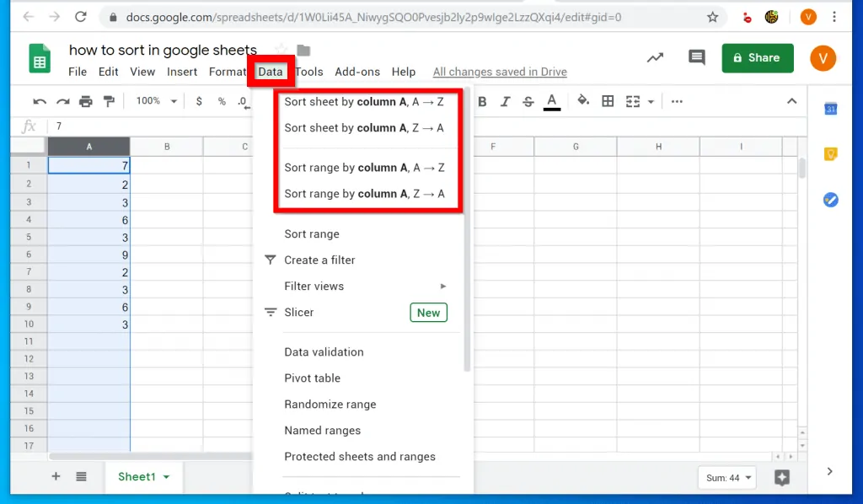Toggle strikethrough formatting
This screenshot has height=504, width=863.
[528, 101]
